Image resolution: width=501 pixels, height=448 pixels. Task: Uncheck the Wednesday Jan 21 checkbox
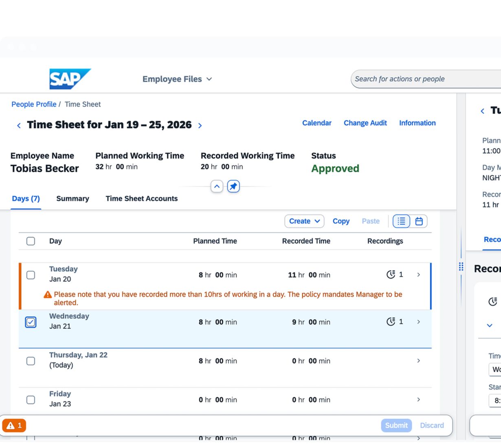(x=31, y=322)
